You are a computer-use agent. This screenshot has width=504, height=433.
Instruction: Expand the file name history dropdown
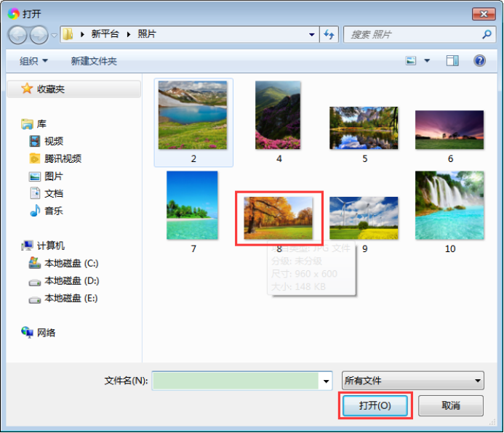pyautogui.click(x=327, y=381)
